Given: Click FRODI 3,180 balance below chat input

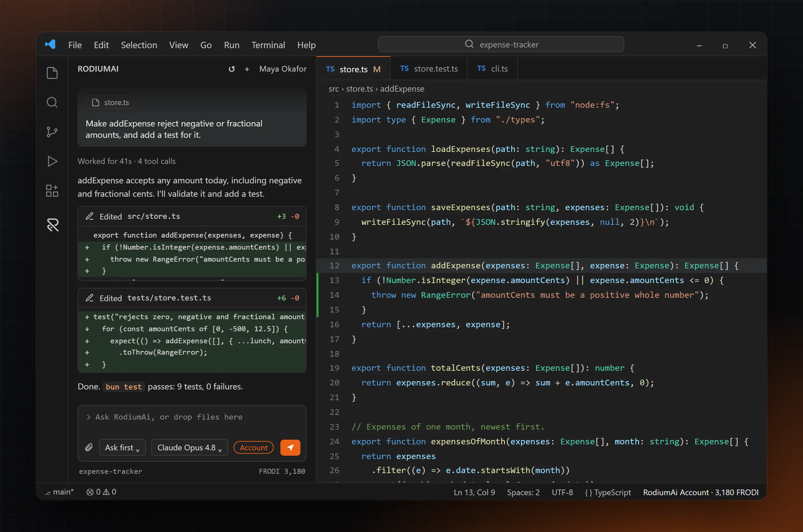Looking at the screenshot, I should pos(282,471).
